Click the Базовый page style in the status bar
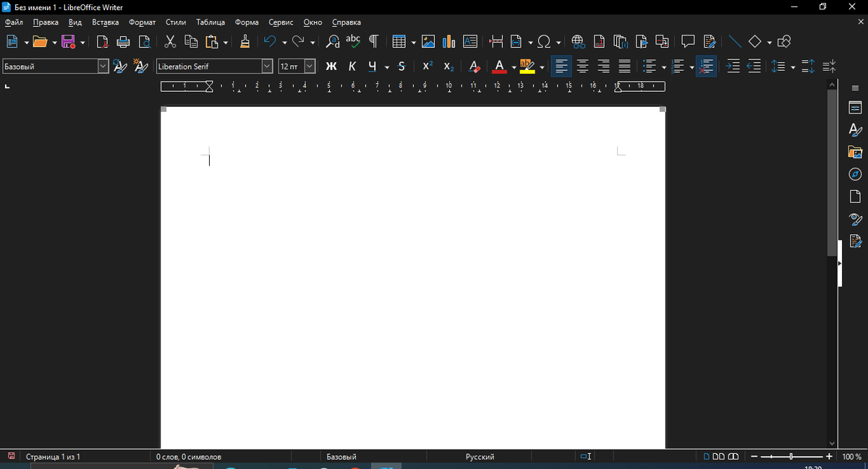The width and height of the screenshot is (868, 469). click(x=341, y=457)
